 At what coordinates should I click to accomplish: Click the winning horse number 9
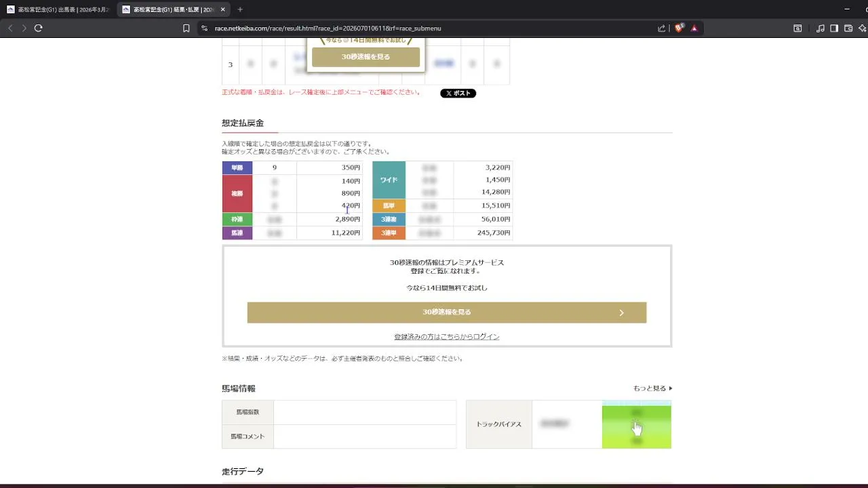tap(275, 167)
